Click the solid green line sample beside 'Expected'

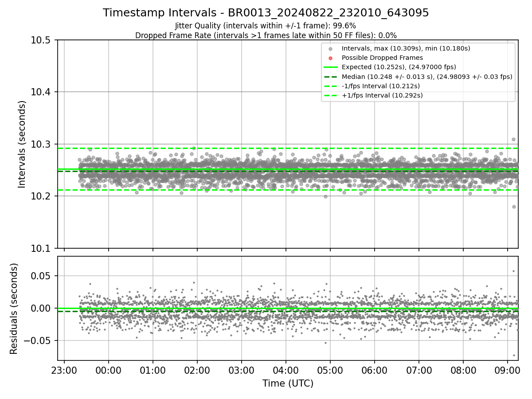[331, 67]
